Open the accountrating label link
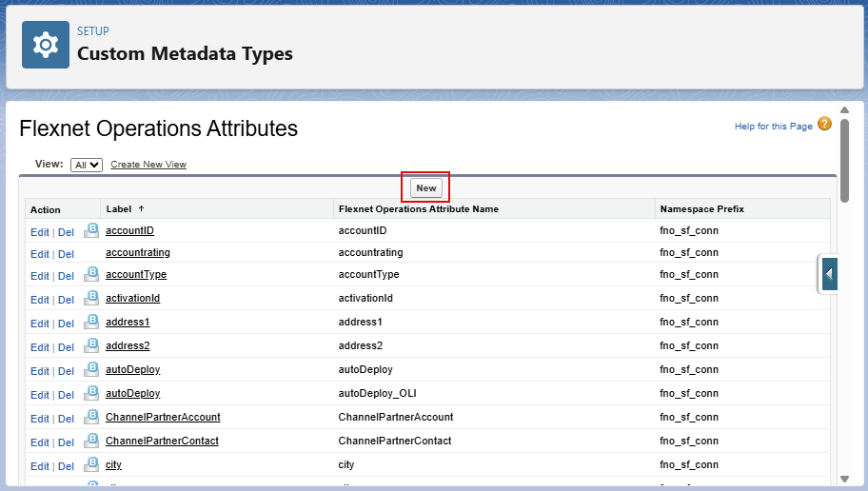The image size is (868, 491). [138, 252]
